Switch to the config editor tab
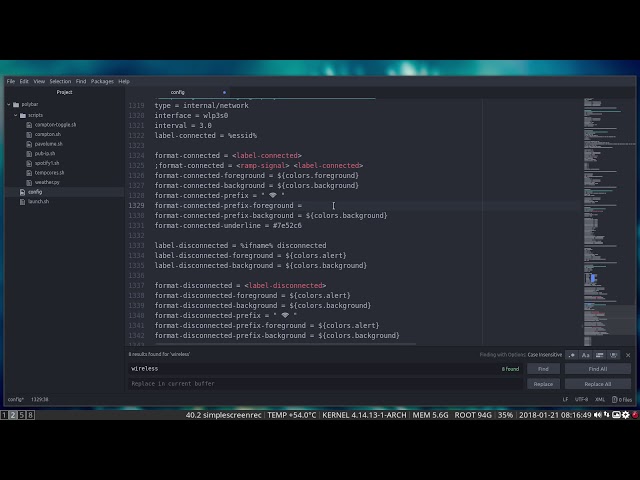 click(x=178, y=92)
